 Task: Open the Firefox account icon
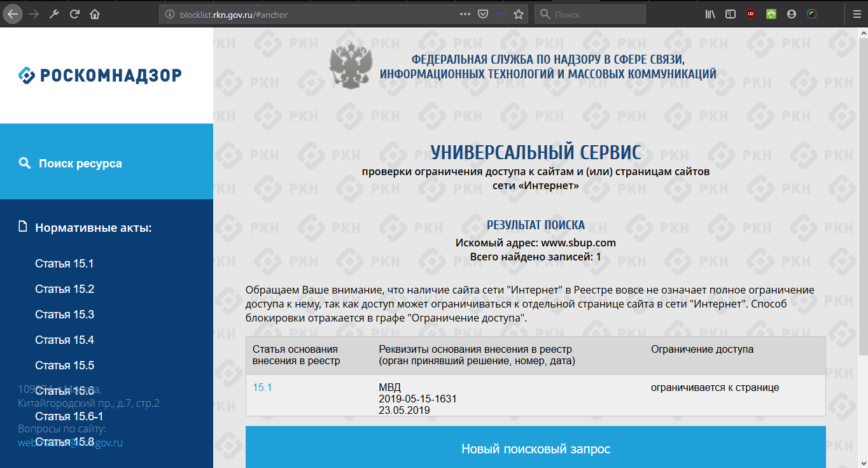point(792,14)
